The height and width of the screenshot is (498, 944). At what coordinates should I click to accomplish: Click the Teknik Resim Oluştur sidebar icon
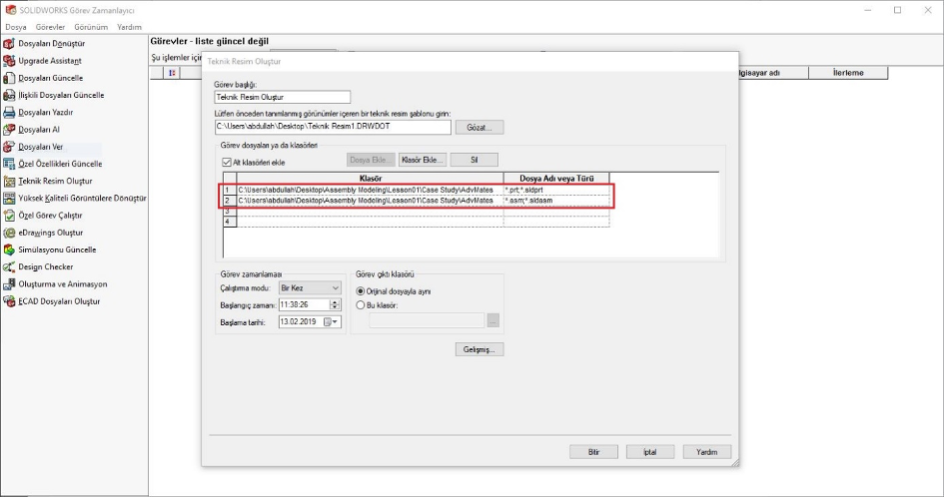(x=10, y=181)
